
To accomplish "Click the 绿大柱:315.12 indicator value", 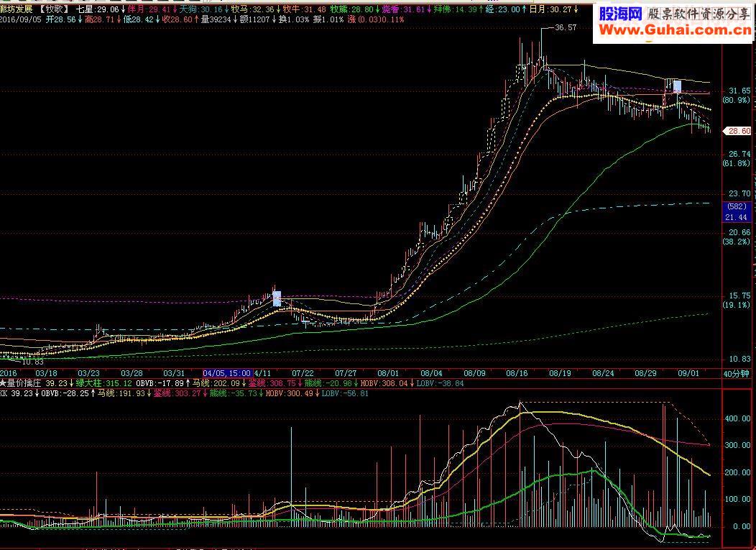I will coord(103,383).
